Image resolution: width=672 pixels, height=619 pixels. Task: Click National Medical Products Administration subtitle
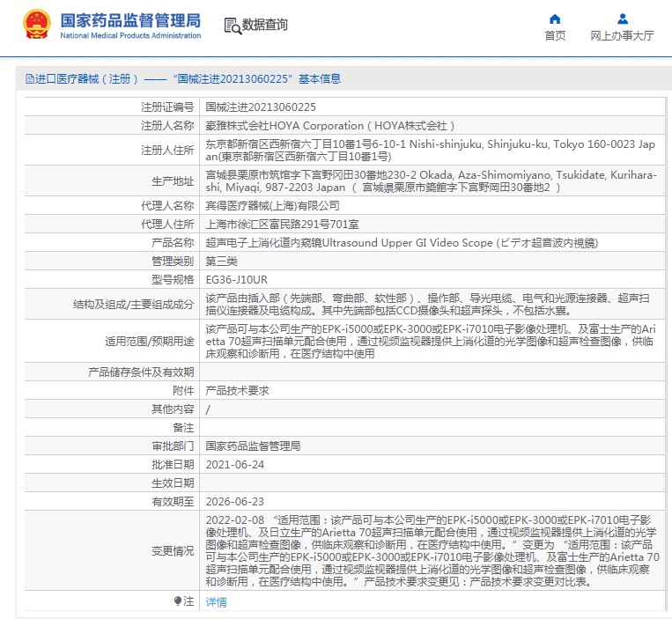point(130,35)
